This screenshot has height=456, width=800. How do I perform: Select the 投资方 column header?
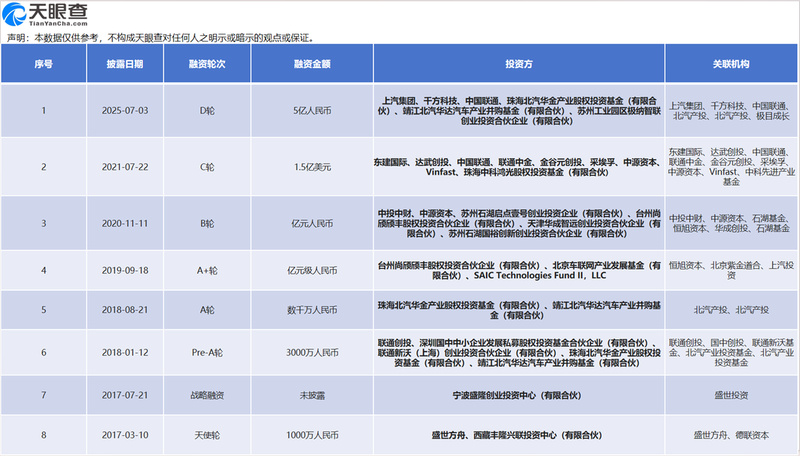[x=519, y=64]
